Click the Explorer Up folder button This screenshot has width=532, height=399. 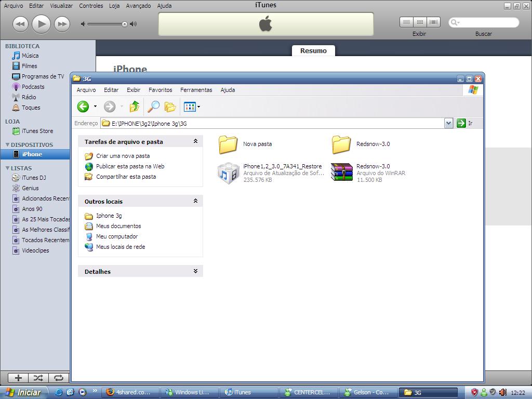pyautogui.click(x=135, y=107)
